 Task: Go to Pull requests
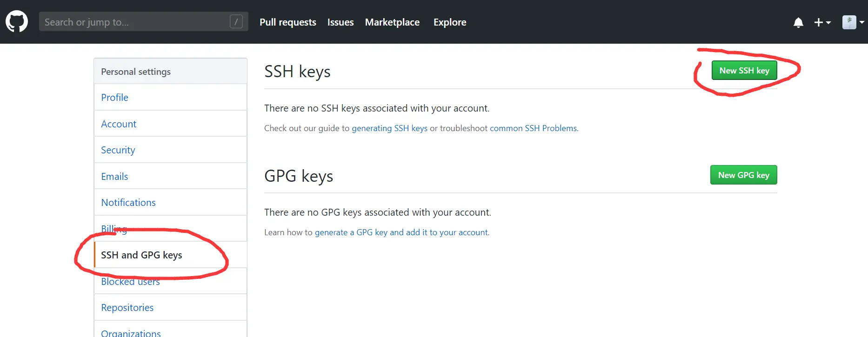pos(287,22)
